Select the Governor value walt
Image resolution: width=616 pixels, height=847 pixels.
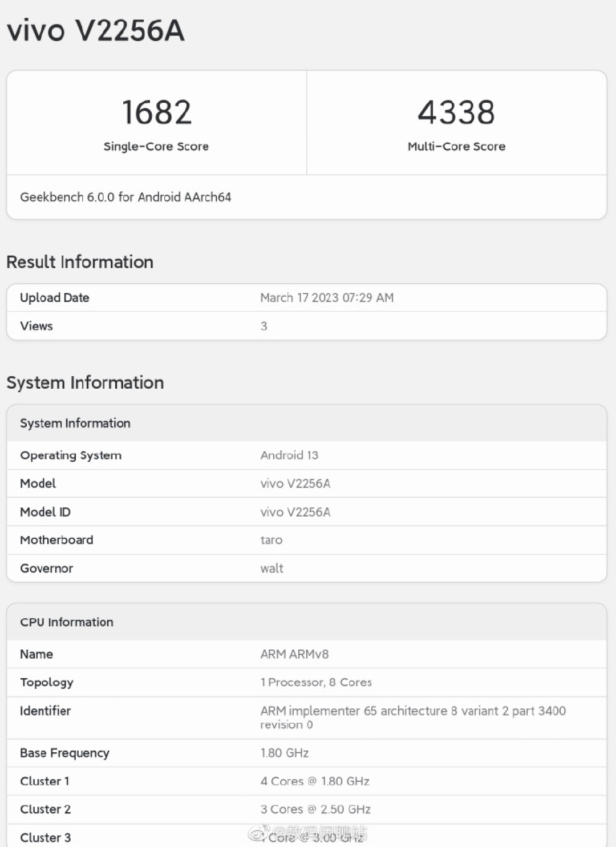tap(271, 568)
